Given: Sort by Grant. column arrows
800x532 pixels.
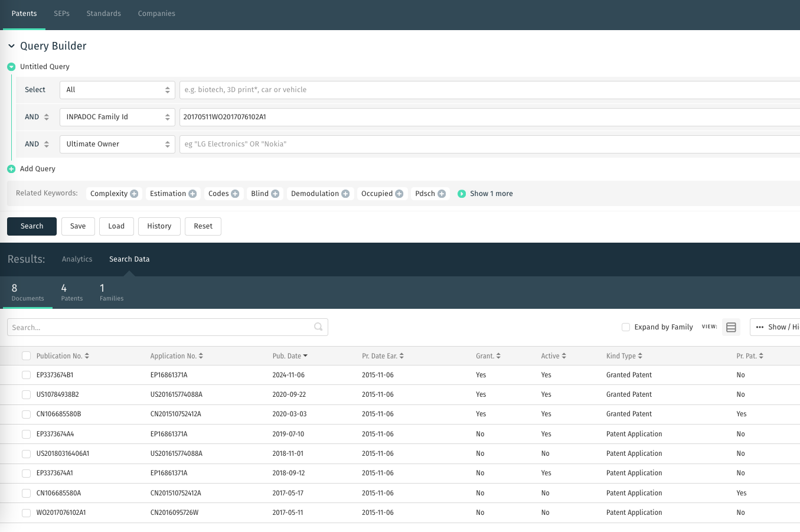Looking at the screenshot, I should pyautogui.click(x=498, y=356).
